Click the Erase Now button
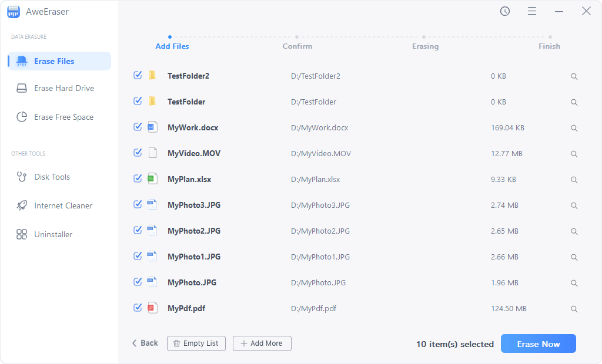The image size is (602, 364). point(539,343)
